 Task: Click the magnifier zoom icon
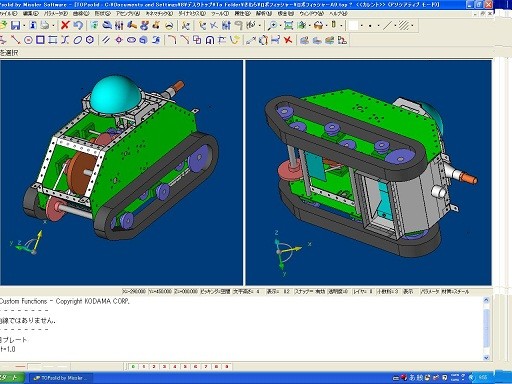pyautogui.click(x=272, y=25)
